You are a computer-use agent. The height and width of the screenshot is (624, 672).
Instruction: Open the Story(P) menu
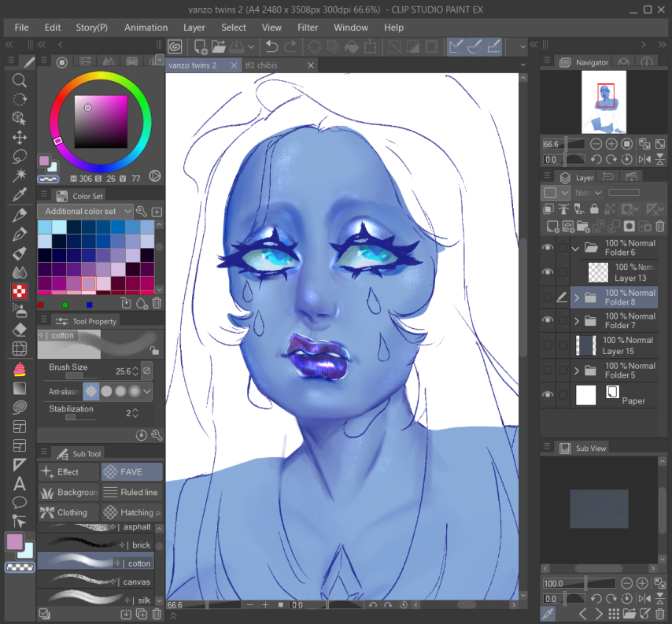click(92, 28)
